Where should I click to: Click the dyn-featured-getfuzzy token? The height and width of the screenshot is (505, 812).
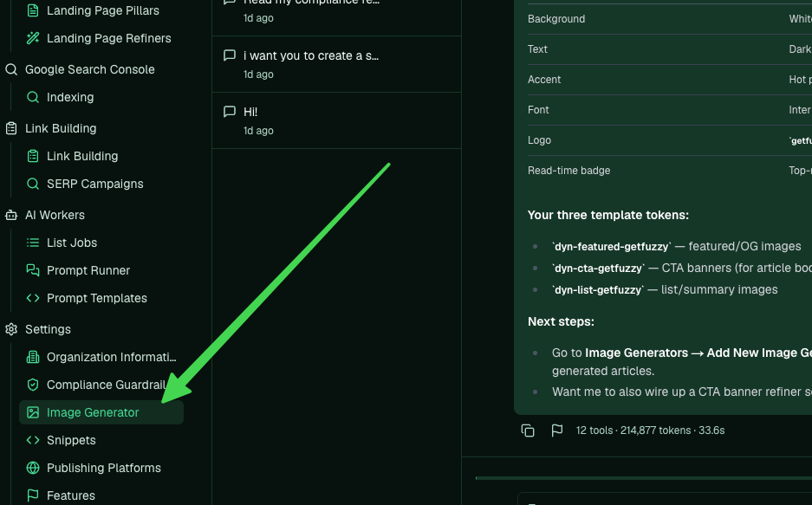(x=612, y=247)
